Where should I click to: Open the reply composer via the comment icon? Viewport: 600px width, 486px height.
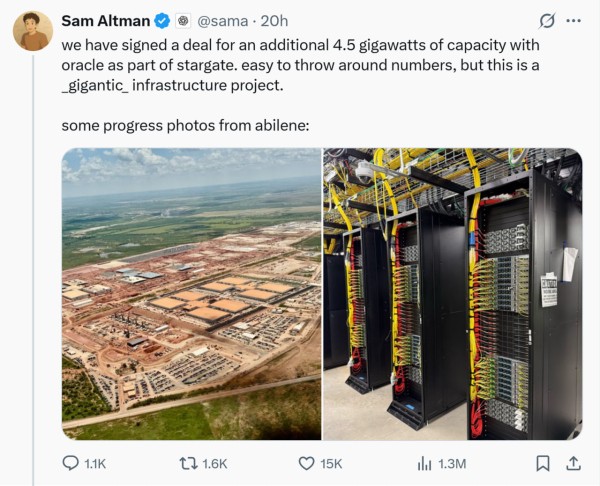71,463
